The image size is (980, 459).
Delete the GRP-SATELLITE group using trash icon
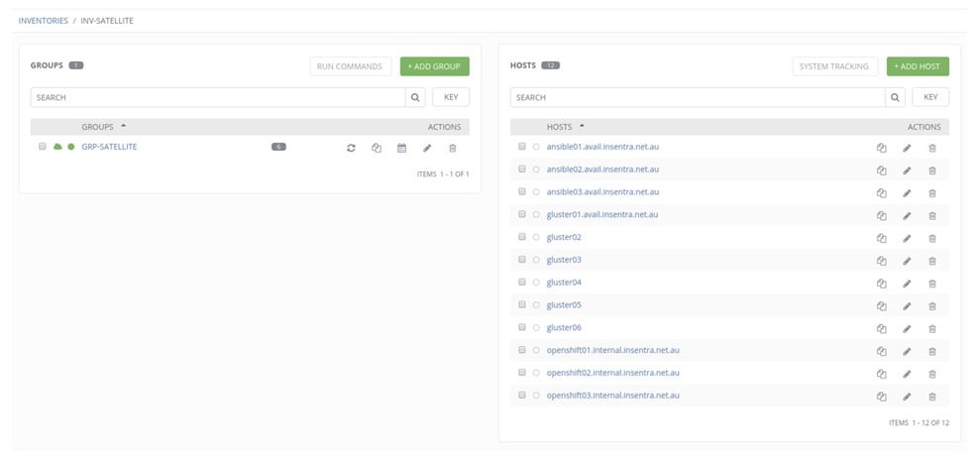453,148
